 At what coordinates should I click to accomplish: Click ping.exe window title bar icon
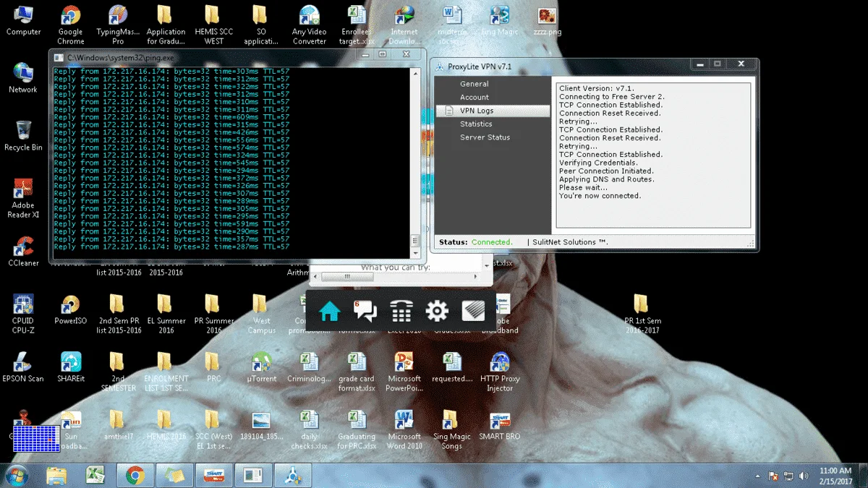tap(59, 57)
